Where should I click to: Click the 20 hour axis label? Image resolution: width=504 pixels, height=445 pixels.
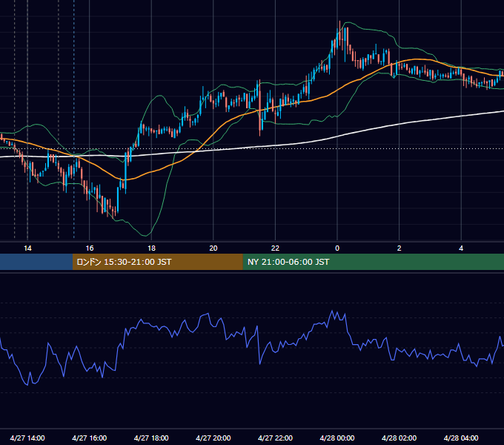213,248
